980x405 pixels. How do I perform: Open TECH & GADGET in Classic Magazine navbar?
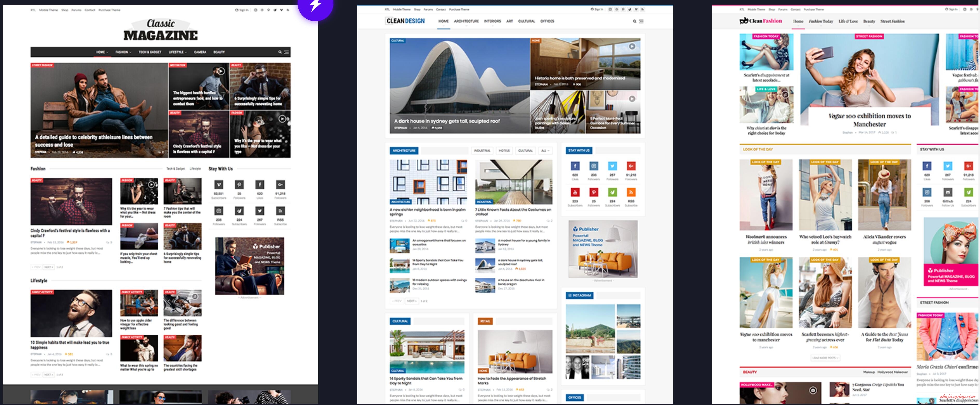[150, 52]
